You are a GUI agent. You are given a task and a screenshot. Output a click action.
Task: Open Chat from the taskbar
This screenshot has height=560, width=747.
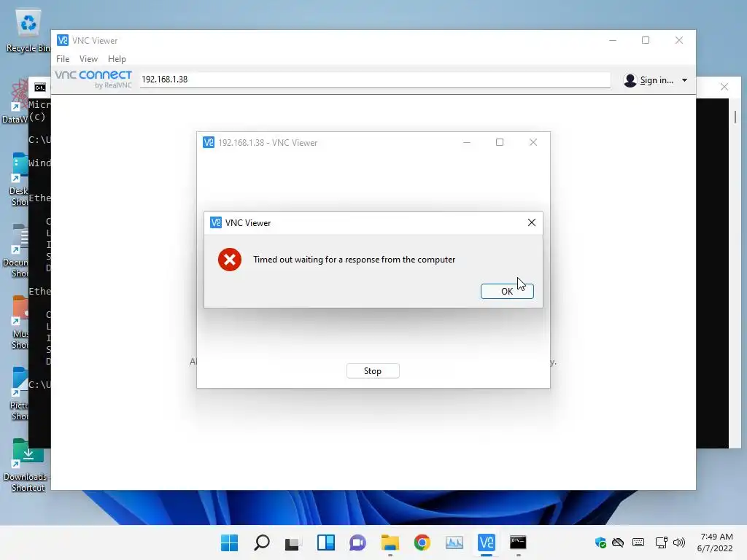pos(357,542)
